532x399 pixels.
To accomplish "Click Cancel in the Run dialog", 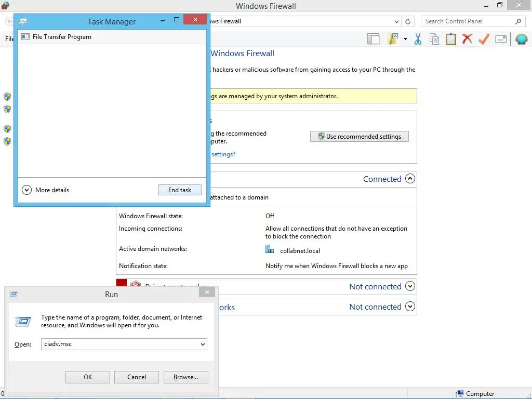I will coord(137,377).
